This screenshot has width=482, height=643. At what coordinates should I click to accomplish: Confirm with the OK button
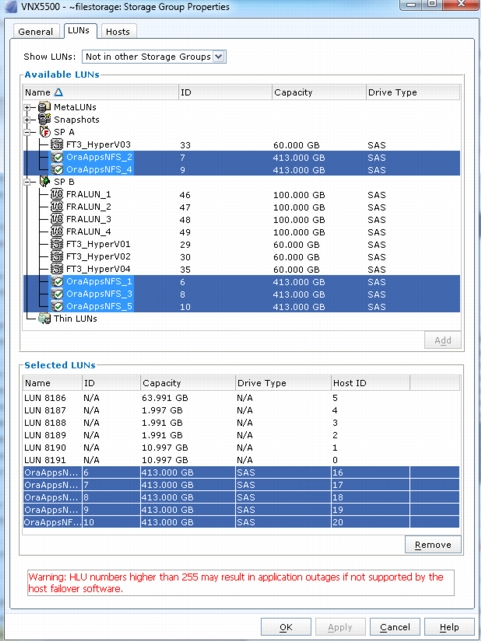[x=286, y=627]
